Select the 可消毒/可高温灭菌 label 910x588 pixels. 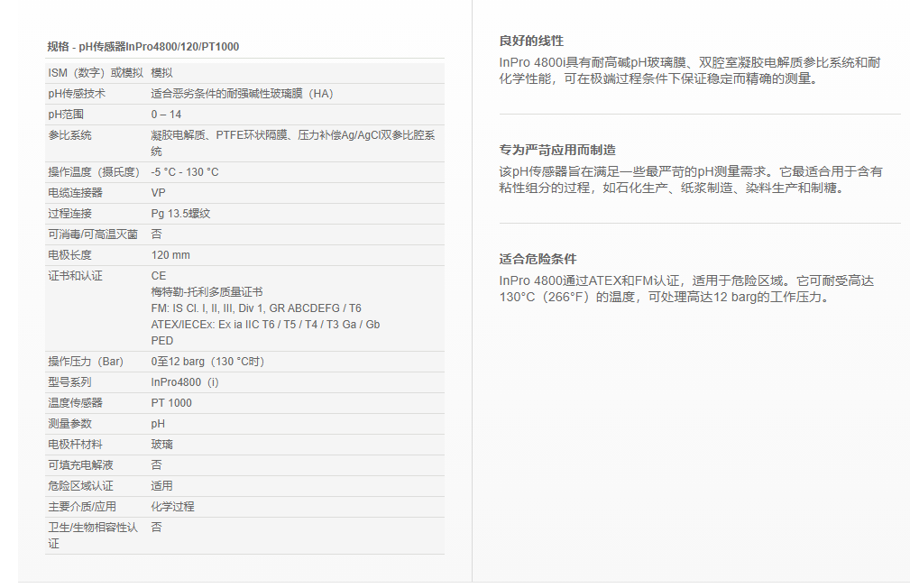click(93, 234)
